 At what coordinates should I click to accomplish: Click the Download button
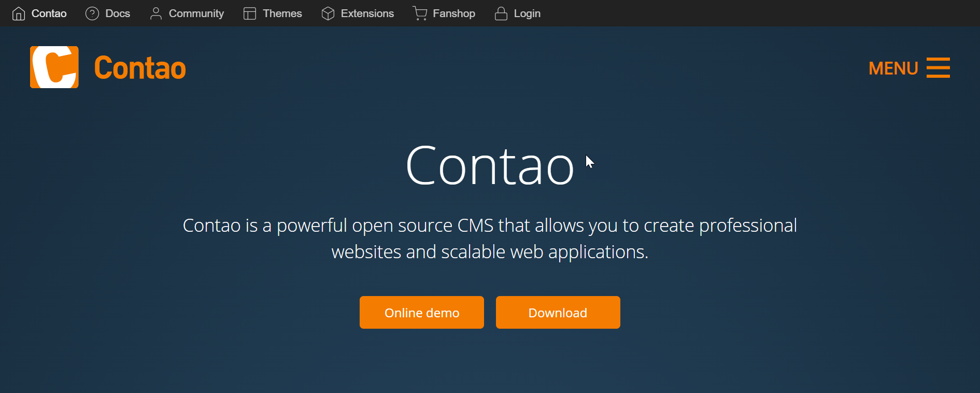point(558,312)
